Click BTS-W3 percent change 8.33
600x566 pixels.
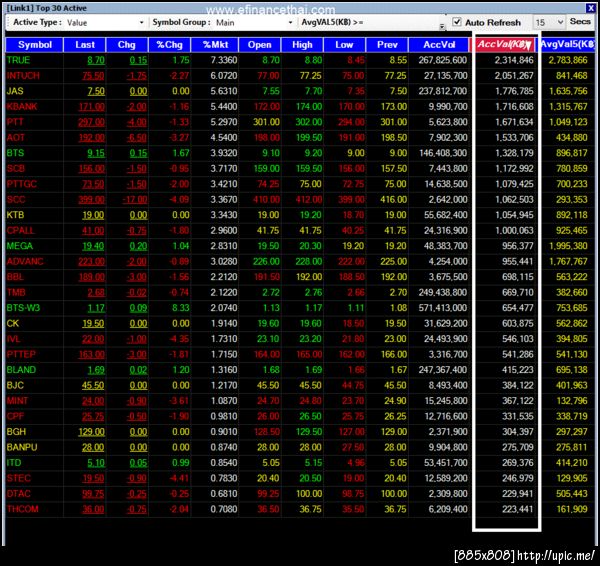pyautogui.click(x=181, y=308)
